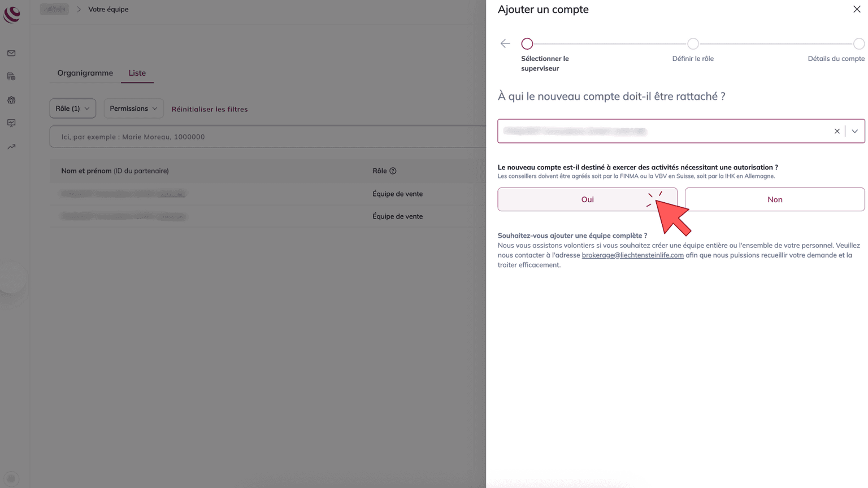Click the presentation chart icon in sidebar

pyautogui.click(x=11, y=123)
